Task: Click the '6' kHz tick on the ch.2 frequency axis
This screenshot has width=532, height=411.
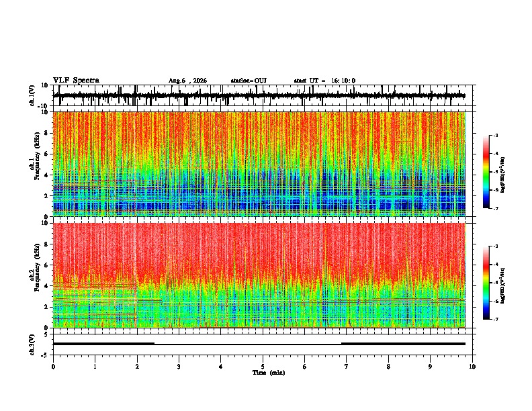Action: click(47, 265)
